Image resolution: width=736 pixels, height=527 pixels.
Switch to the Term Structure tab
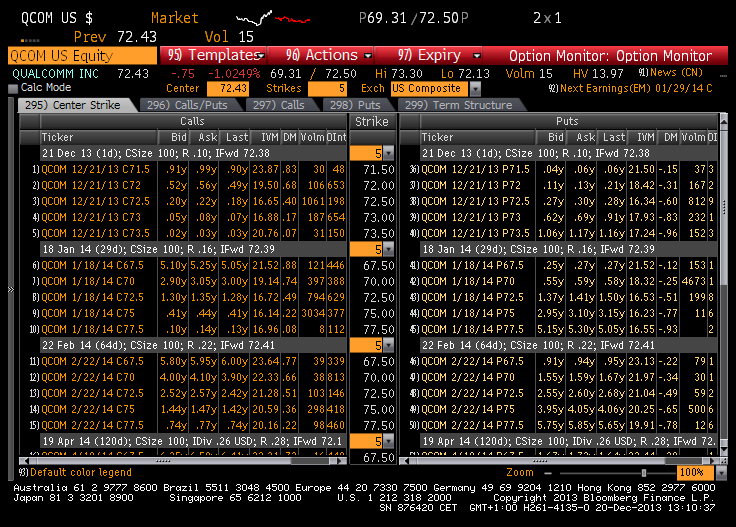(459, 105)
